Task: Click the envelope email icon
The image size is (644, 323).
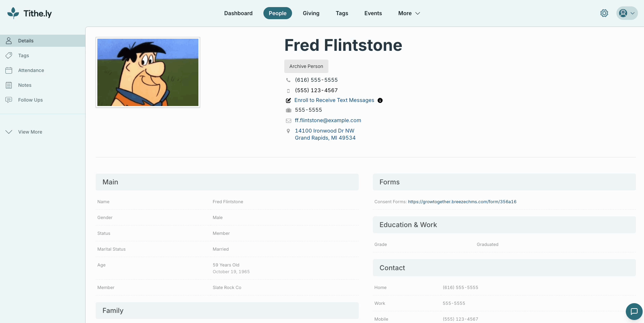Action: 288,121
